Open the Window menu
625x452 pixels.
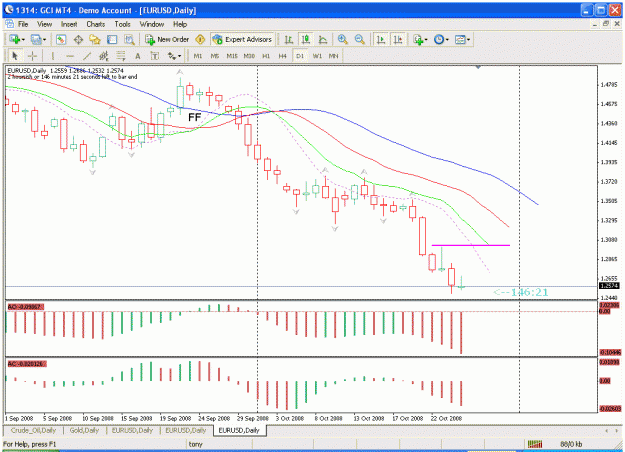(x=151, y=24)
